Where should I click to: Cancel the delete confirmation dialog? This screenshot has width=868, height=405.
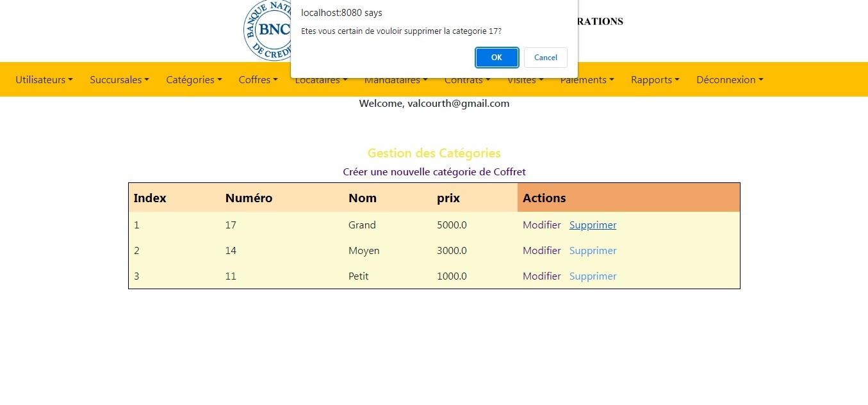click(x=545, y=57)
